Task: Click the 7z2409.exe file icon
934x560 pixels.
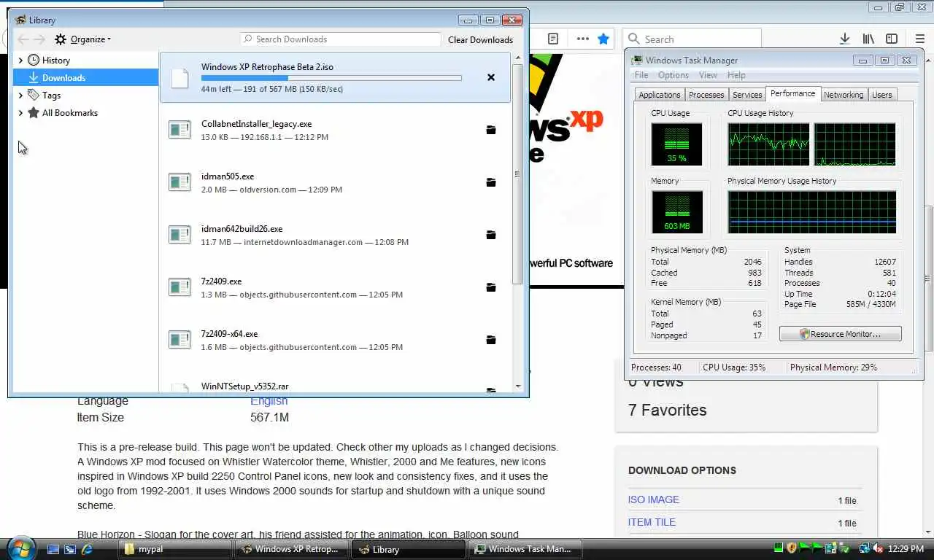Action: point(180,287)
